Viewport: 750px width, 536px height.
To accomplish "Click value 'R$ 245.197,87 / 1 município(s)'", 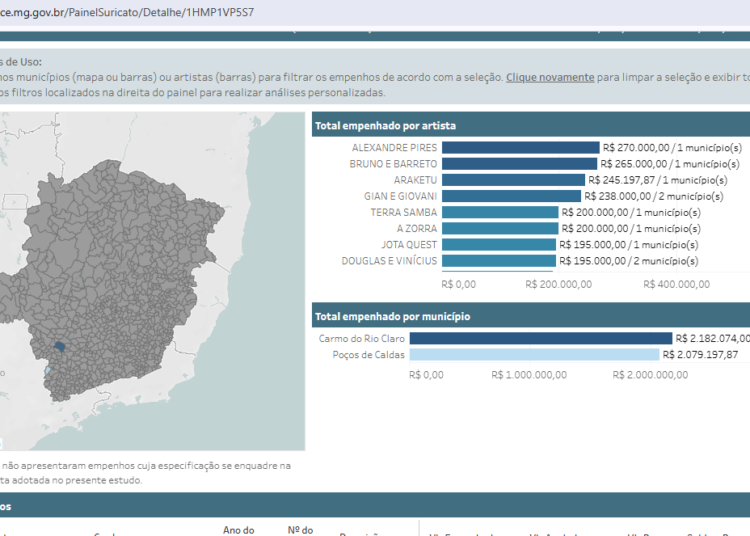I will 658,180.
